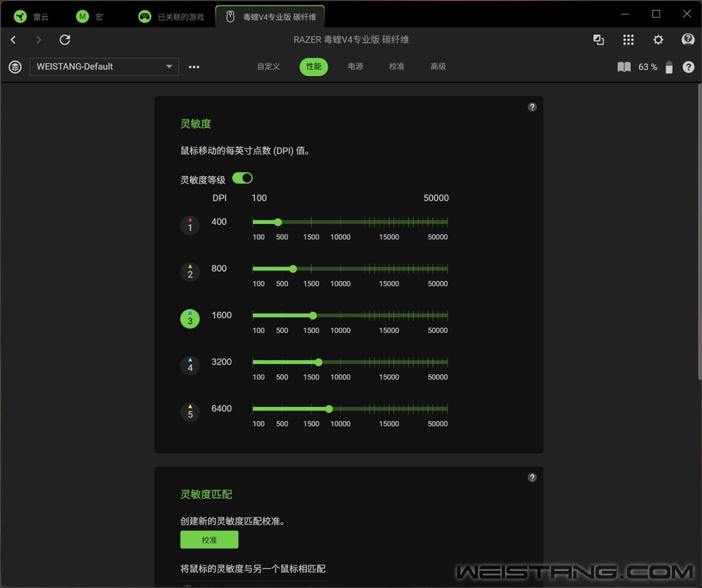Switch to the 自定义 section
Viewport: 702px width, 588px height.
268,66
